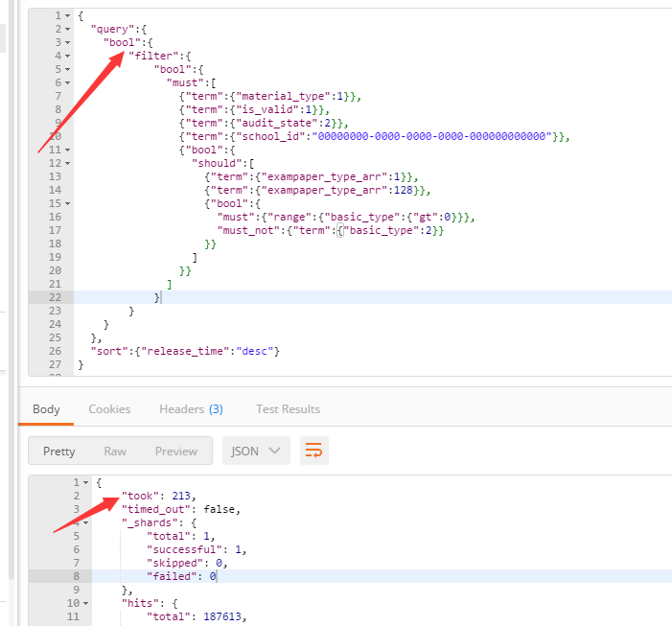Switch to Raw response view
Screen dimensions: 672x626
(115, 452)
